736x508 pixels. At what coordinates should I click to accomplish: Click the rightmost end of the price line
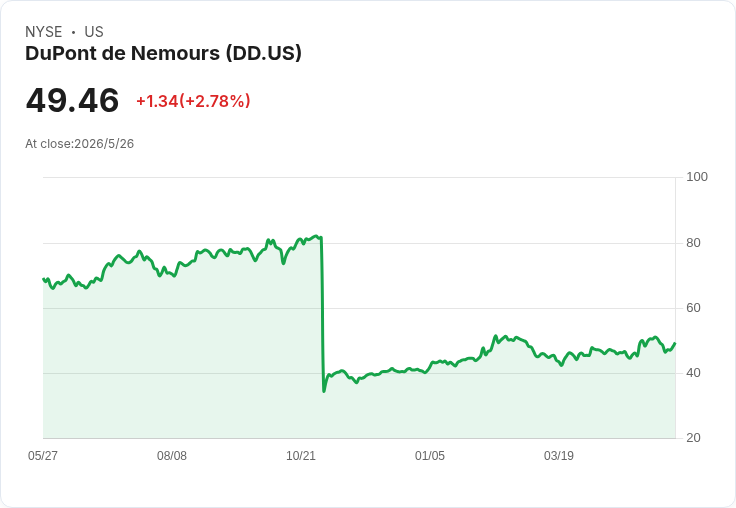pos(675,343)
